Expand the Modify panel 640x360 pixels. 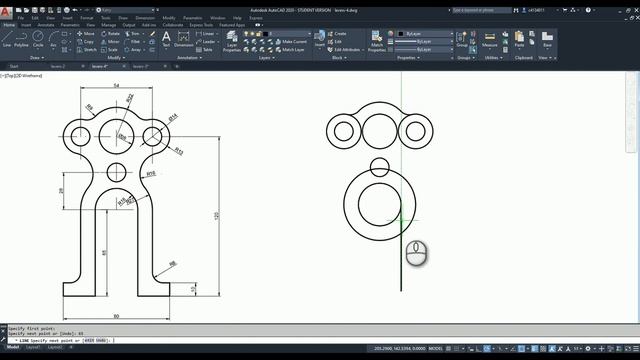click(116, 58)
